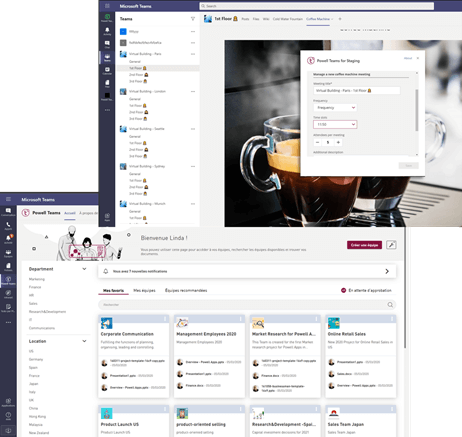Image resolution: width=462 pixels, height=437 pixels.
Task: Click the notification bell with badge in lower sidebar
Action: click(8, 239)
